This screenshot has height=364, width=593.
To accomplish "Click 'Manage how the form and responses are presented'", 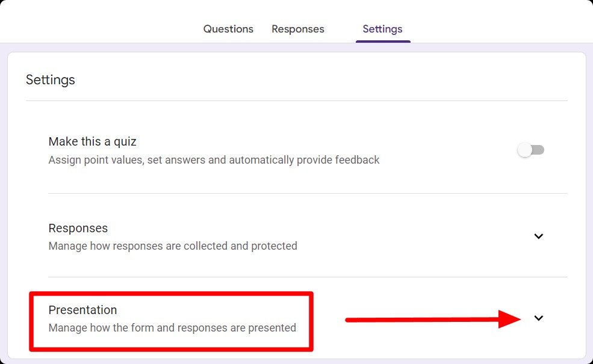I will (x=172, y=328).
